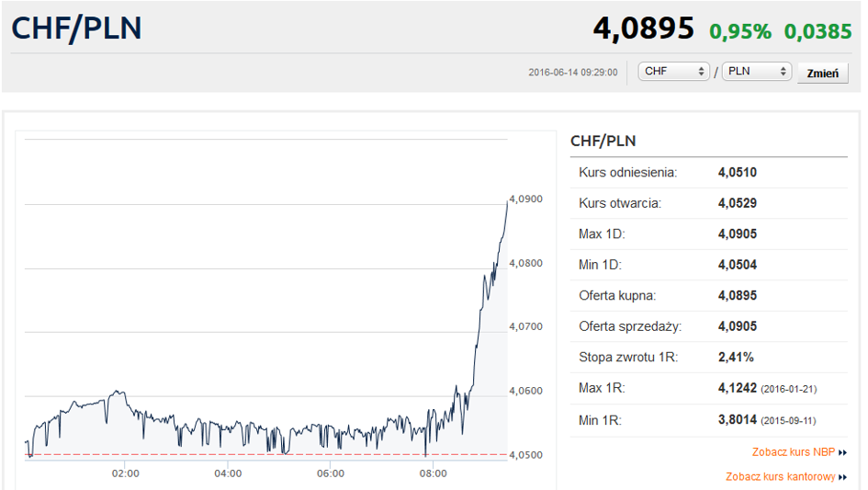Screen dimensions: 868x490
Task: Click the 02:00 time axis label
Action: point(126,473)
